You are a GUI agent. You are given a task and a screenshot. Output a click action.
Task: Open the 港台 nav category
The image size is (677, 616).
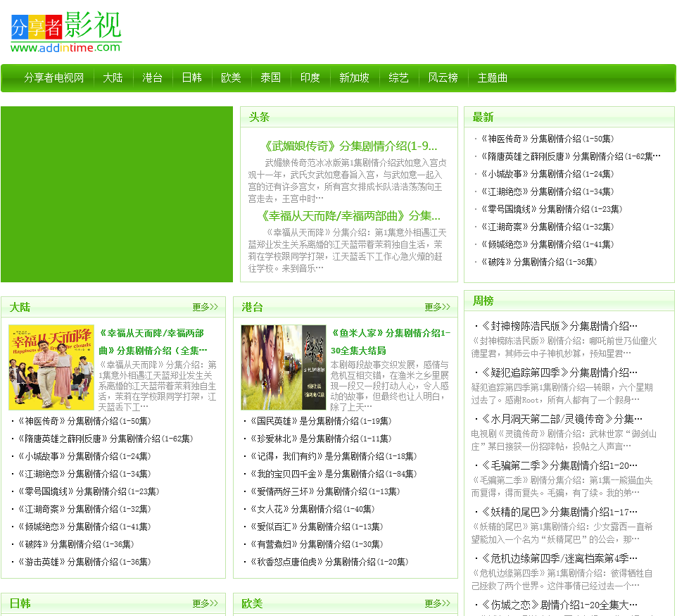pyautogui.click(x=153, y=77)
